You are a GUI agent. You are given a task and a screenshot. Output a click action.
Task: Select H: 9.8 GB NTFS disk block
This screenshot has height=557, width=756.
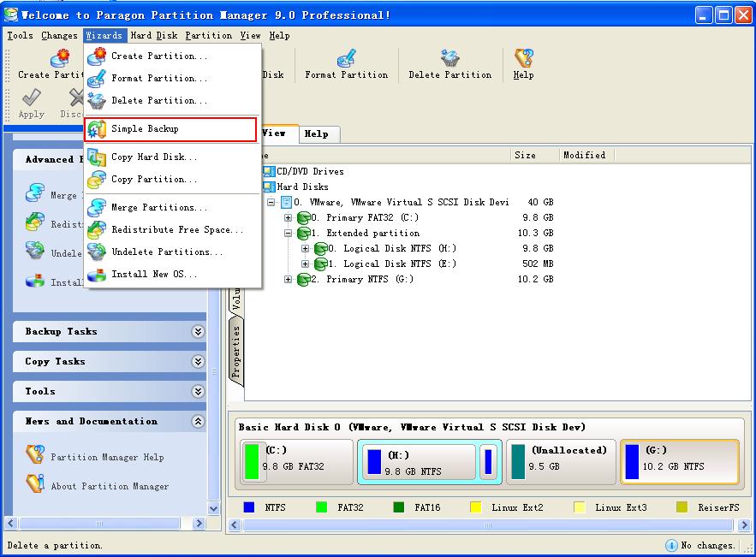click(x=418, y=463)
